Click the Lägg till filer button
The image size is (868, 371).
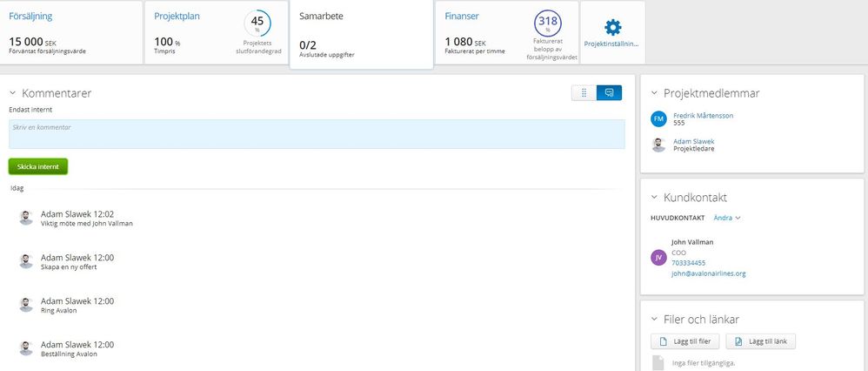coord(684,341)
